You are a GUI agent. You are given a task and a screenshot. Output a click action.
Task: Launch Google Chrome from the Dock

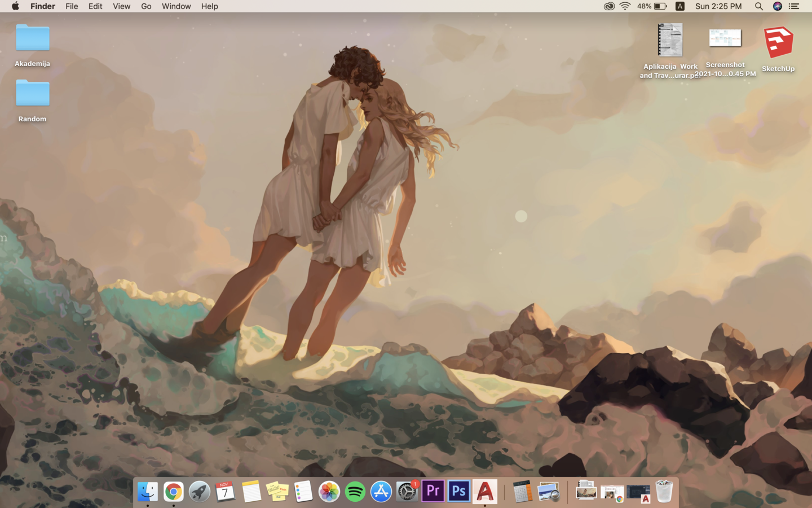(x=174, y=492)
